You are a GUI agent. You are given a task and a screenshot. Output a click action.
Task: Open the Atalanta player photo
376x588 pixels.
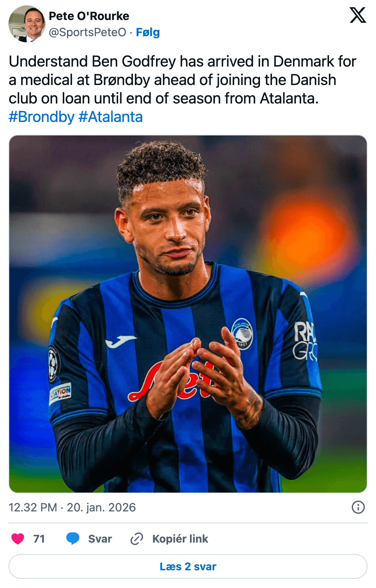coord(188,314)
